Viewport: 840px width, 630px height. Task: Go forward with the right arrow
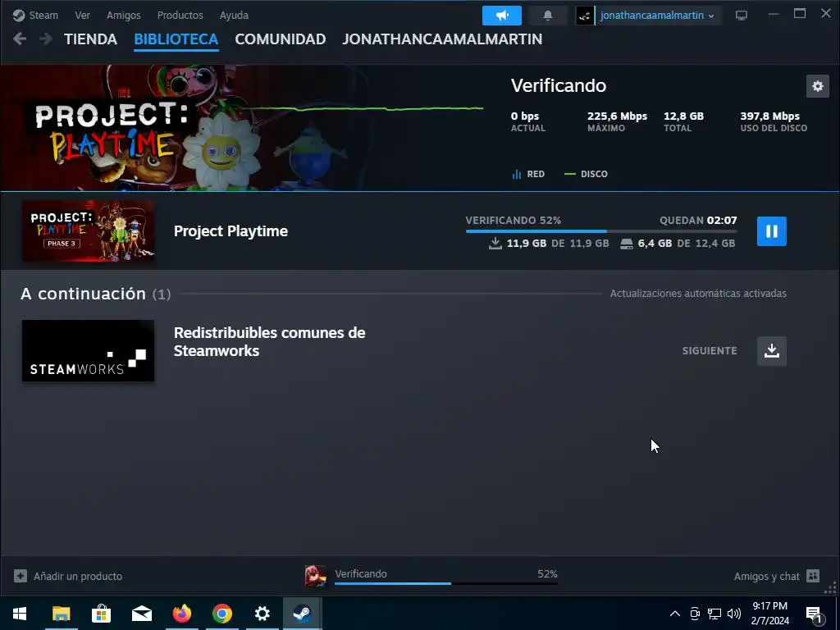click(46, 39)
